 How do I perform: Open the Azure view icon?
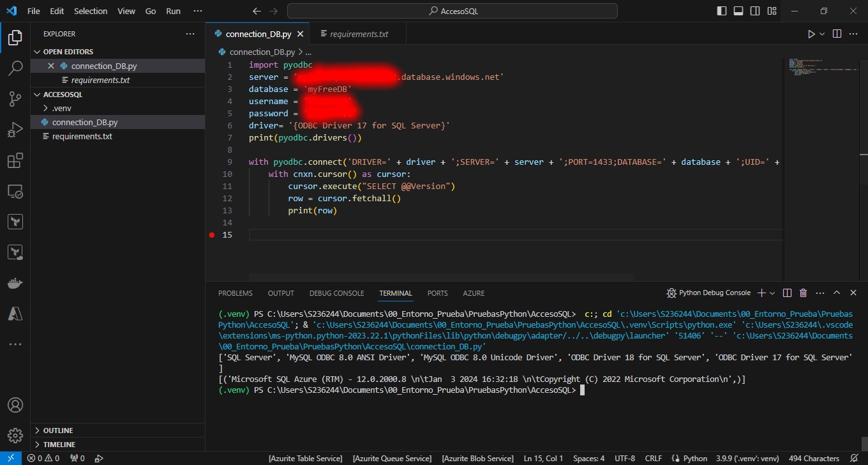(15, 314)
